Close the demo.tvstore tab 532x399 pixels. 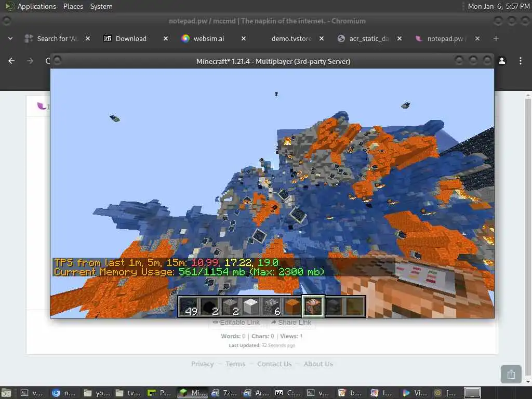point(322,38)
